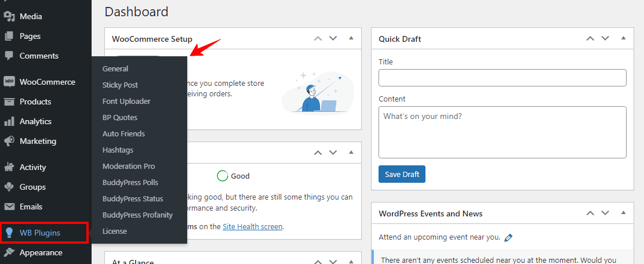Open WooCommerce menu label in sidebar
The height and width of the screenshot is (264, 644).
(x=48, y=82)
